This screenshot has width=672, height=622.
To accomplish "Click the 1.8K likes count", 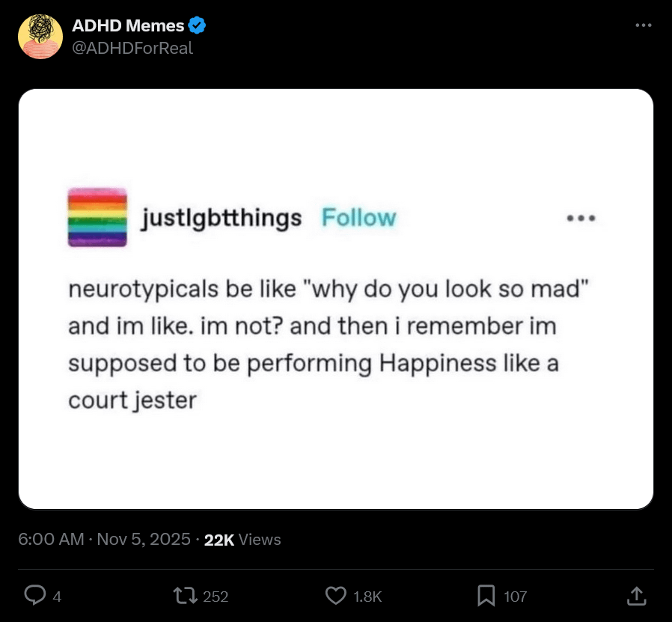I will click(367, 597).
